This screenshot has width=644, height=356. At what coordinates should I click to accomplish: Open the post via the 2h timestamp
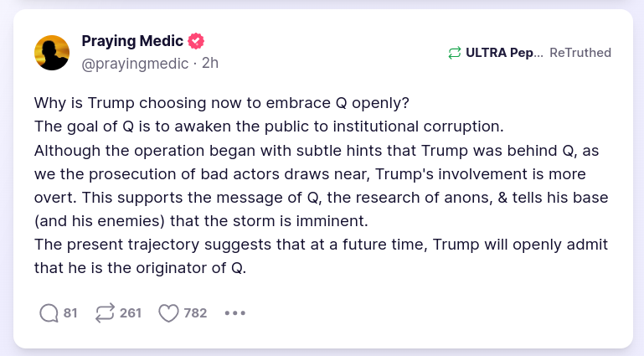coord(211,62)
